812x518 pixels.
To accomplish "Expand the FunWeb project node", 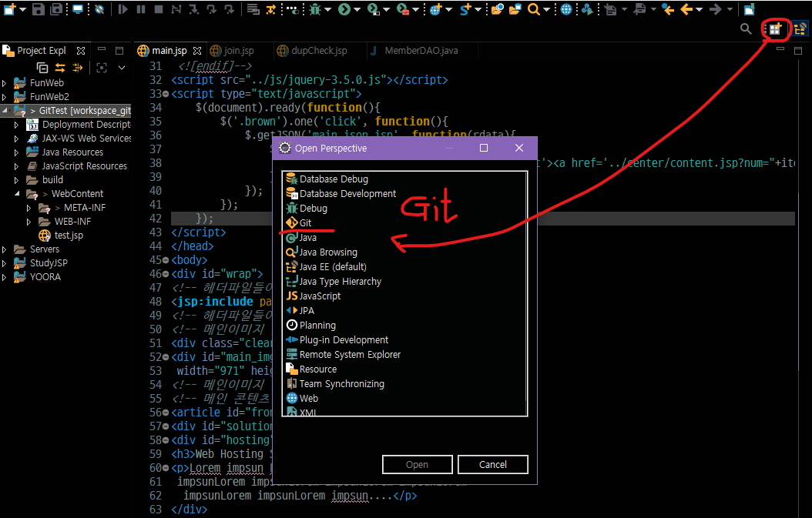I will click(5, 83).
